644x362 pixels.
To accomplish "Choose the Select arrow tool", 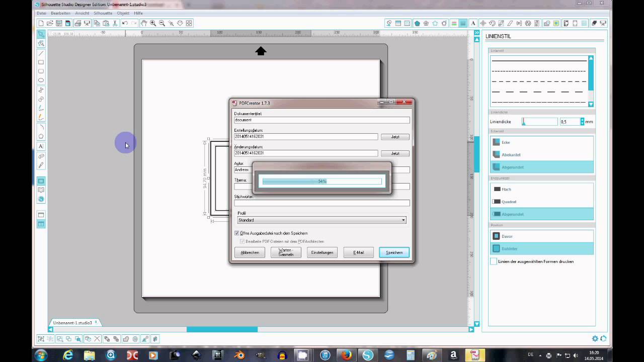I will pos(41,34).
